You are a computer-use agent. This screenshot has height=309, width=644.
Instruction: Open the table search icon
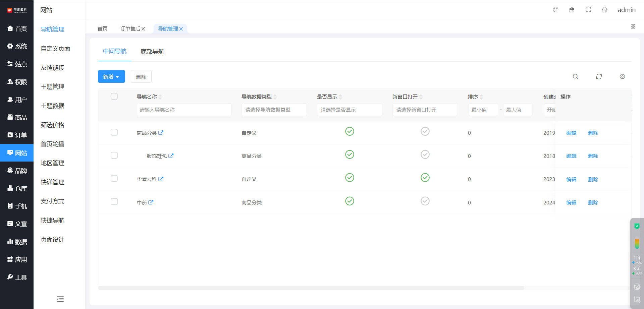(576, 77)
